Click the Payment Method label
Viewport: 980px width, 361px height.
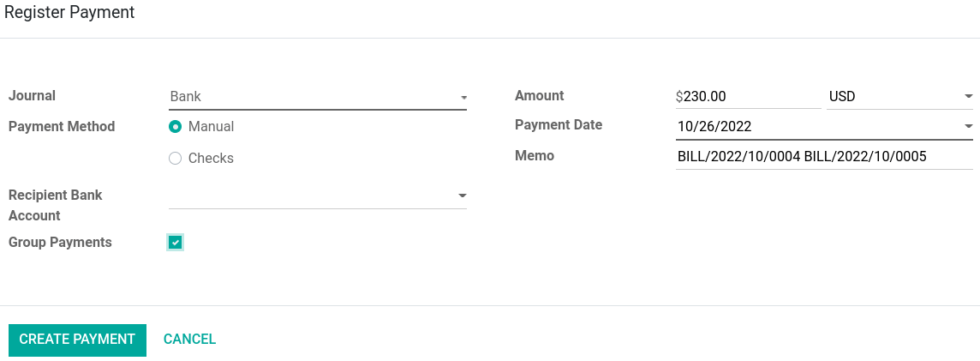click(x=62, y=126)
